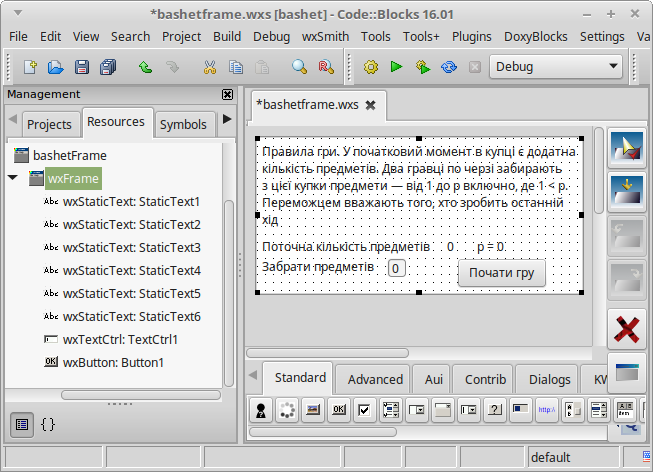Show earlier palette tabs with the left arrow
Screen dimensions: 653x472
[x=253, y=375]
